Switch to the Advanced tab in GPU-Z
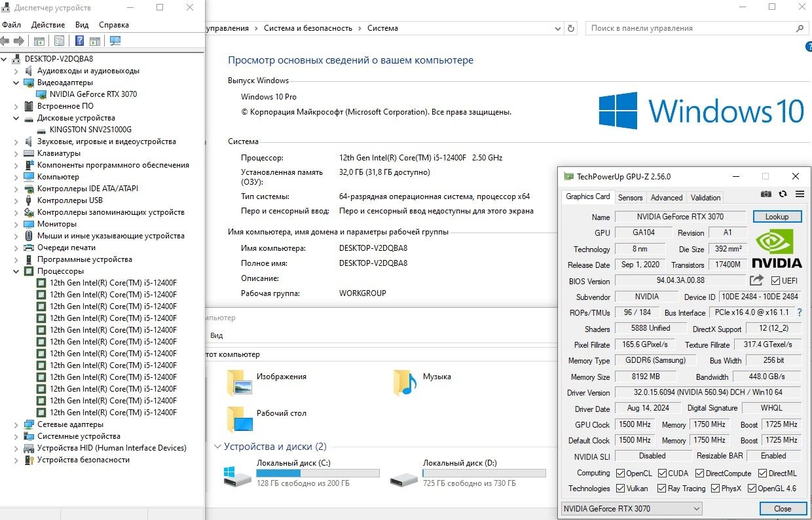 tap(667, 198)
